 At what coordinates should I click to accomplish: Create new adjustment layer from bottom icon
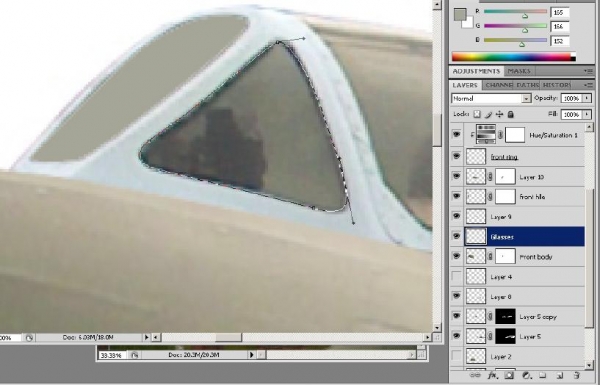coord(526,375)
